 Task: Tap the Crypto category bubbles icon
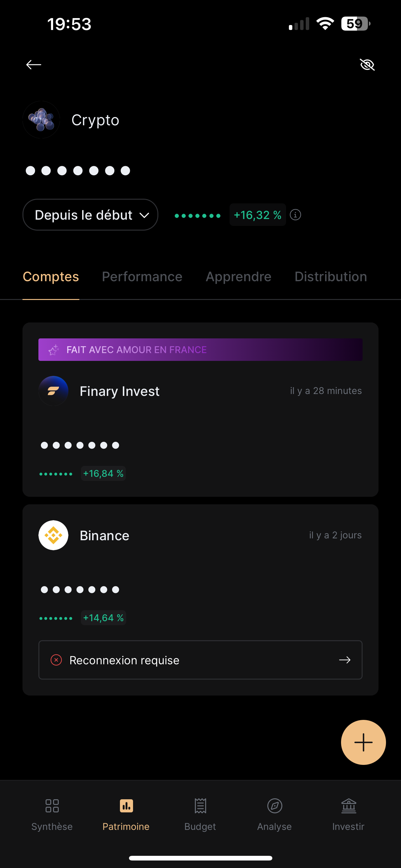(x=42, y=120)
